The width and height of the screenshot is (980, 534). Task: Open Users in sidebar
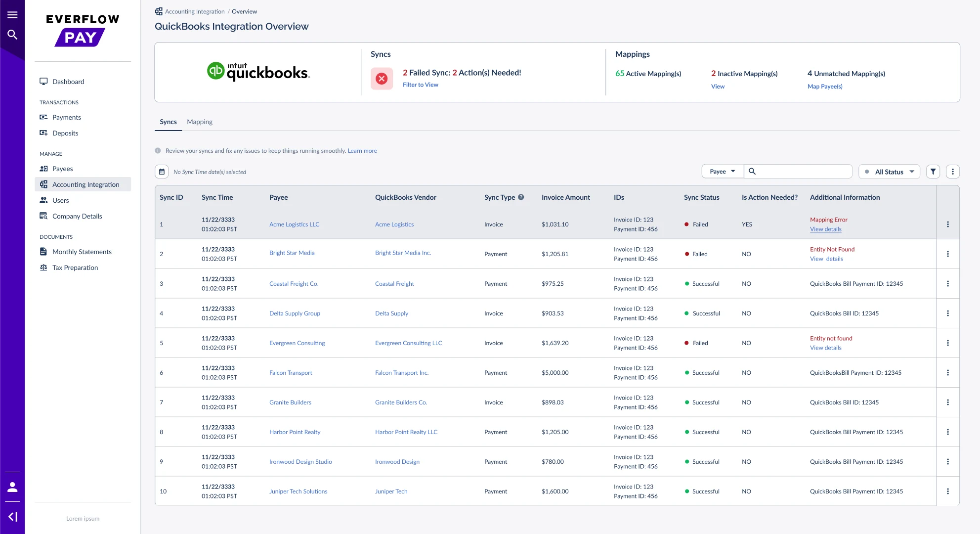[83, 200]
